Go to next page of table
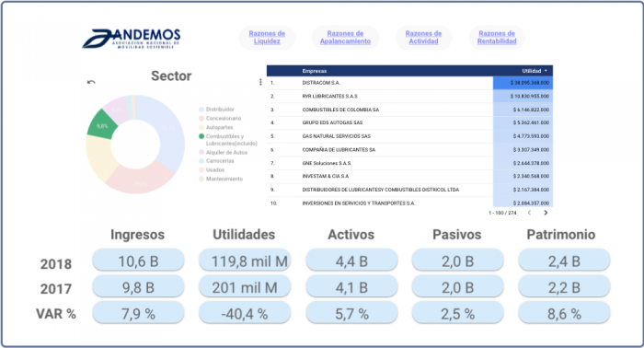This screenshot has height=348, width=644. 546,213
